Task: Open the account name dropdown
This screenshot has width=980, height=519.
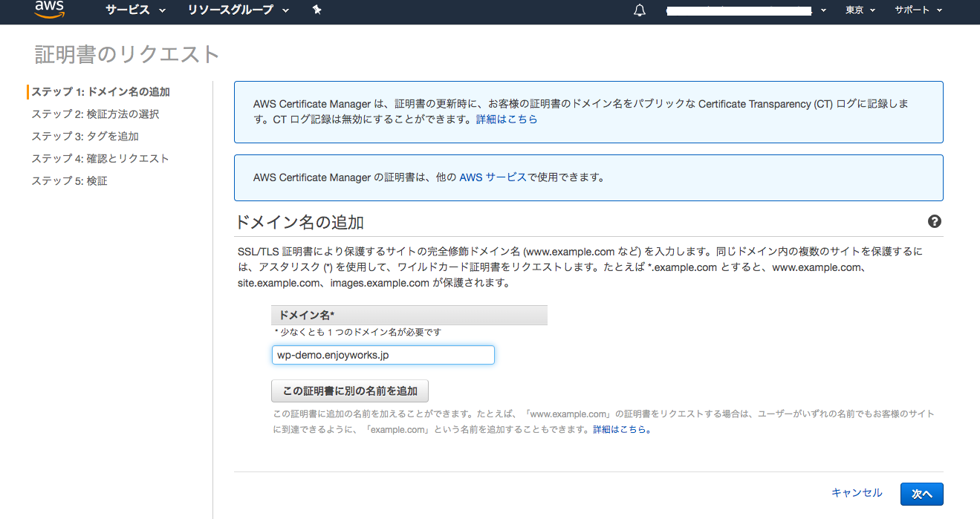Action: tap(747, 10)
